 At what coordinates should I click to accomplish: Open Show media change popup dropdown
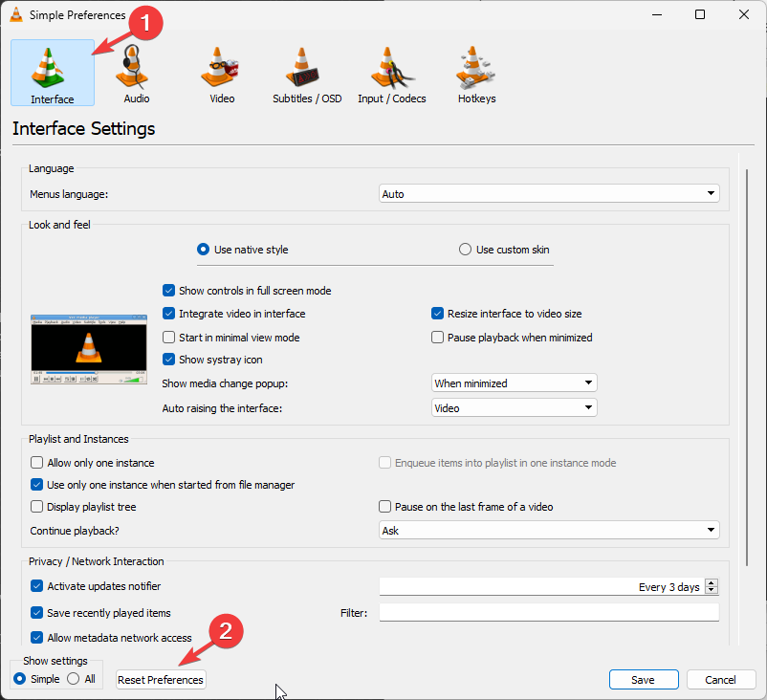point(515,383)
